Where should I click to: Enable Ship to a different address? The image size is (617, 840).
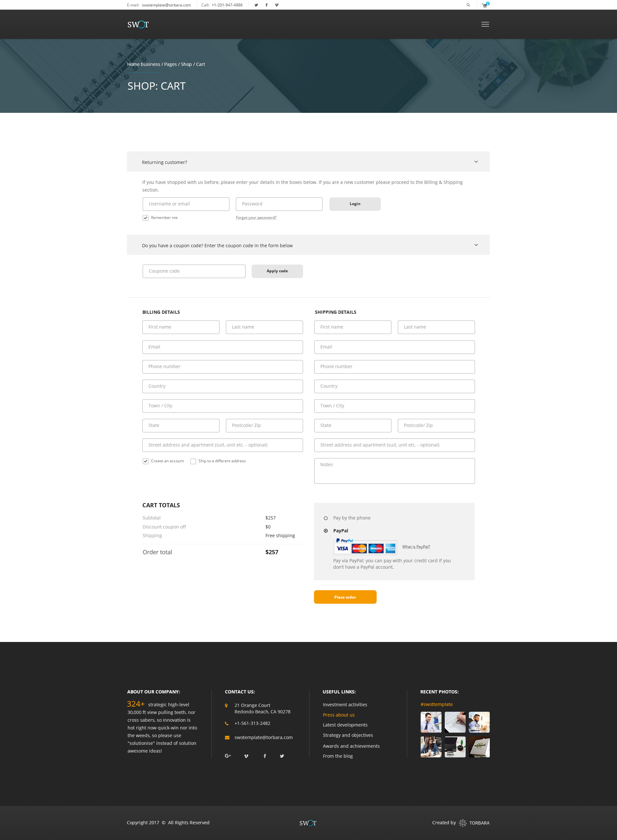(x=193, y=461)
